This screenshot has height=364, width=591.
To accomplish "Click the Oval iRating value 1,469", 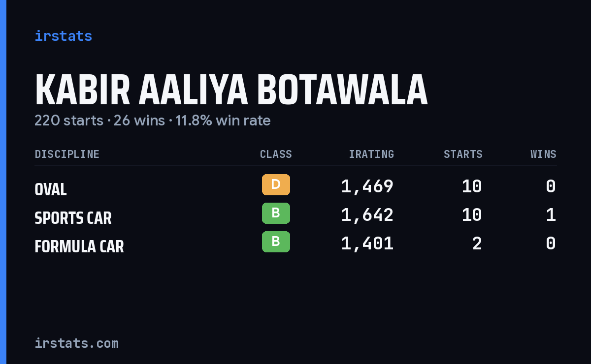I will 367,186.
